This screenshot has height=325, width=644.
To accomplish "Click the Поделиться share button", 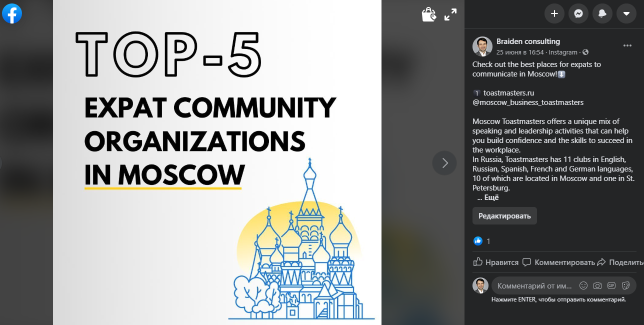I will pyautogui.click(x=620, y=262).
